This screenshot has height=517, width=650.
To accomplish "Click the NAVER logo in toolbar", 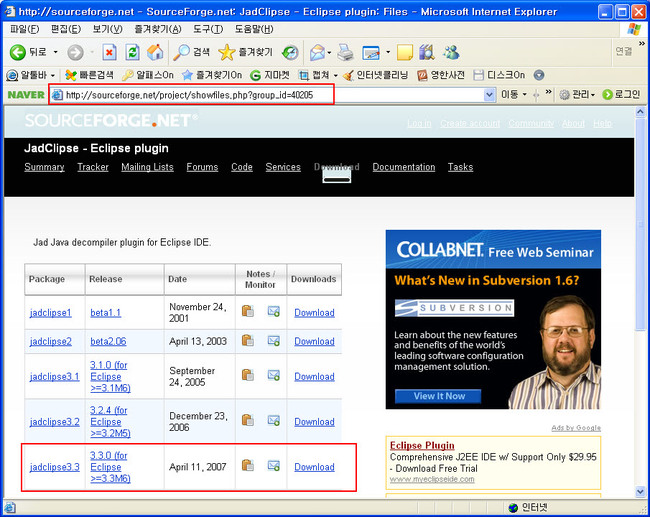I will (x=26, y=95).
